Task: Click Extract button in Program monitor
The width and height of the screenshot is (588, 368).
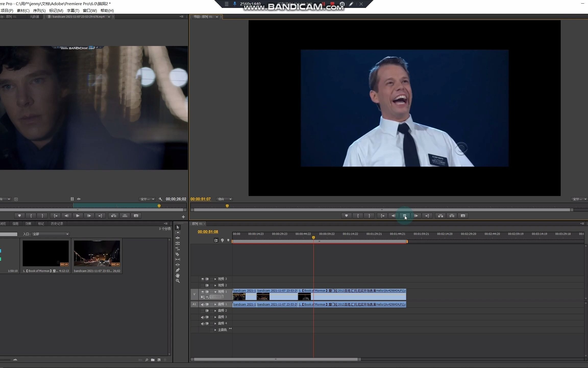Action: coord(452,216)
